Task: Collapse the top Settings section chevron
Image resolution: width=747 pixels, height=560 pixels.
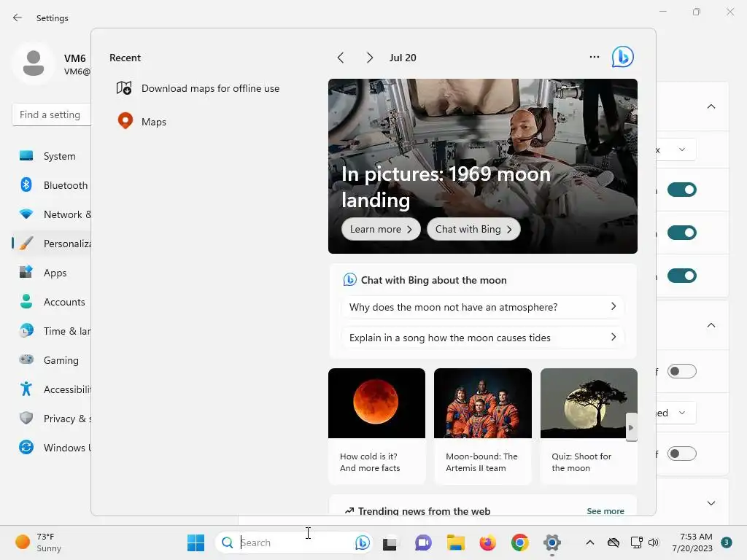Action: 711,106
